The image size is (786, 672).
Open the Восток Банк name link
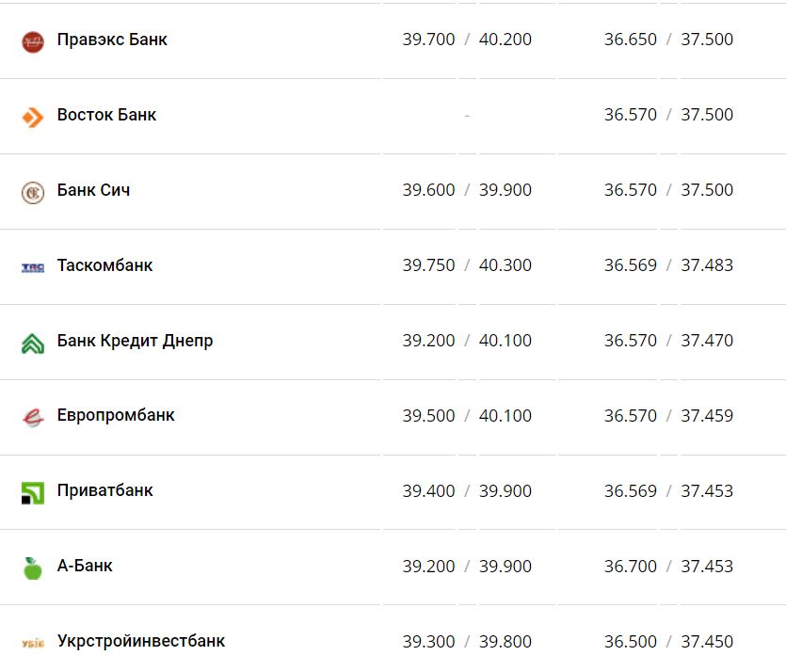[106, 115]
